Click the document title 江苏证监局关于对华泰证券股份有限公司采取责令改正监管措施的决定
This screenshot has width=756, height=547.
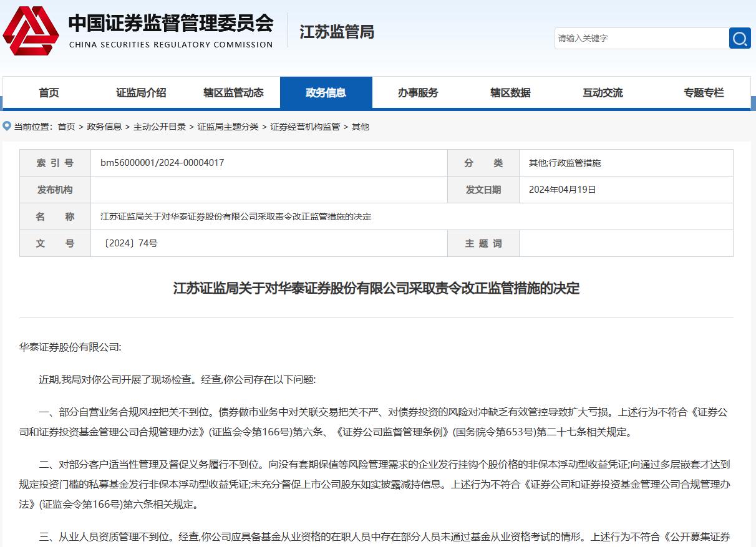point(377,289)
